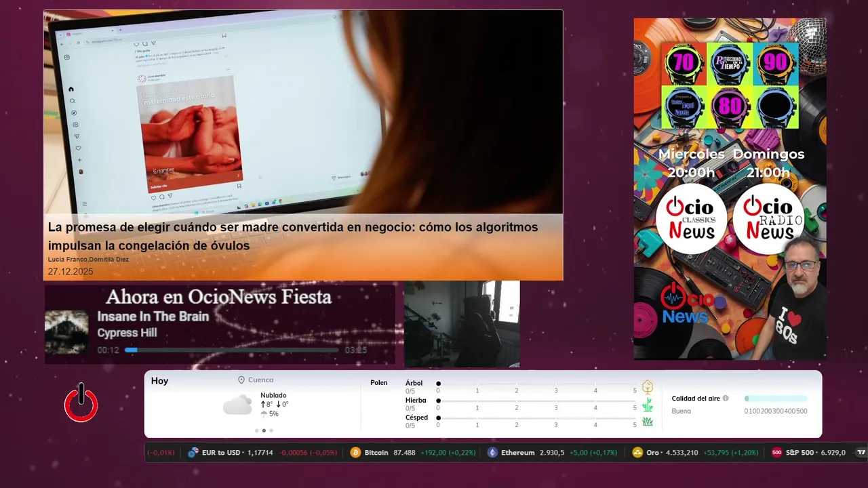Image resolution: width=868 pixels, height=488 pixels.
Task: Click the Bitcoin coin icon in ticker
Action: point(355,453)
